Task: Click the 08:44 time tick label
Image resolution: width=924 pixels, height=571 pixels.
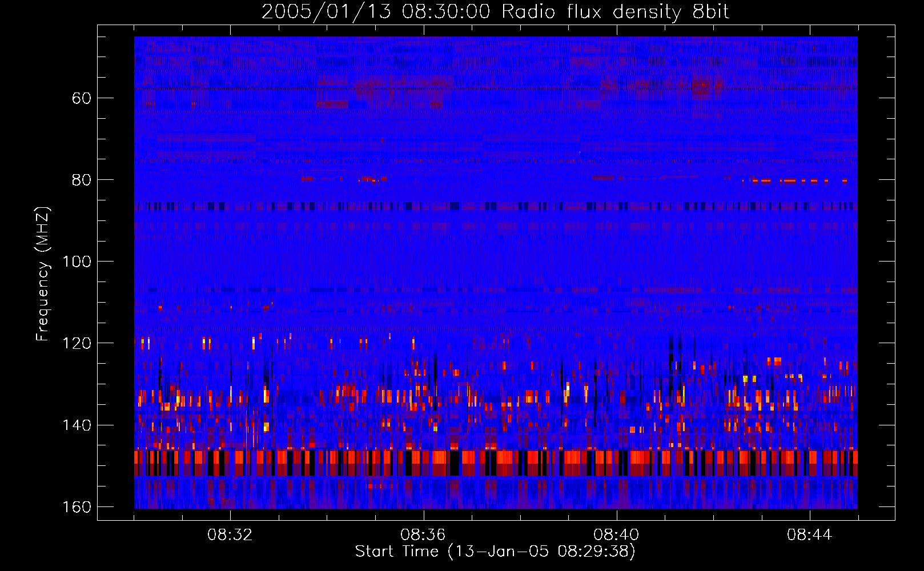Action: 809,535
